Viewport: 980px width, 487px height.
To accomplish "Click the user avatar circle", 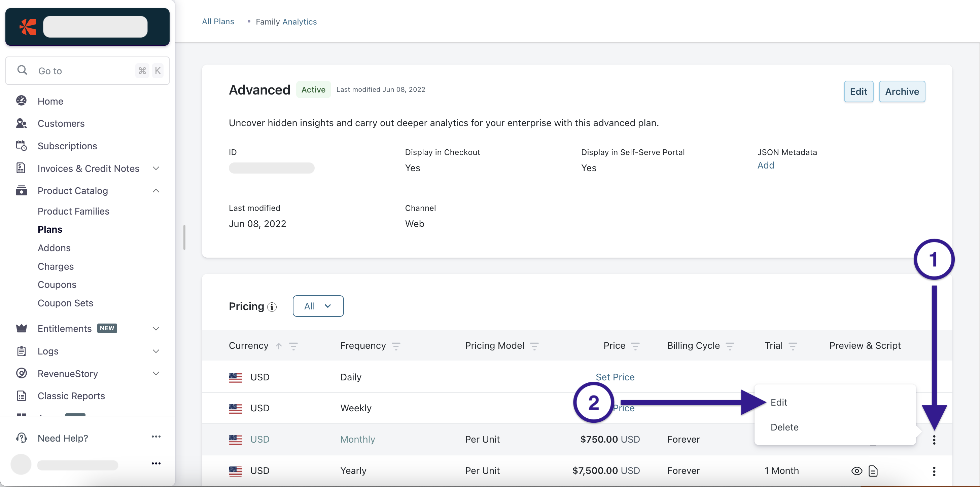I will click(21, 464).
